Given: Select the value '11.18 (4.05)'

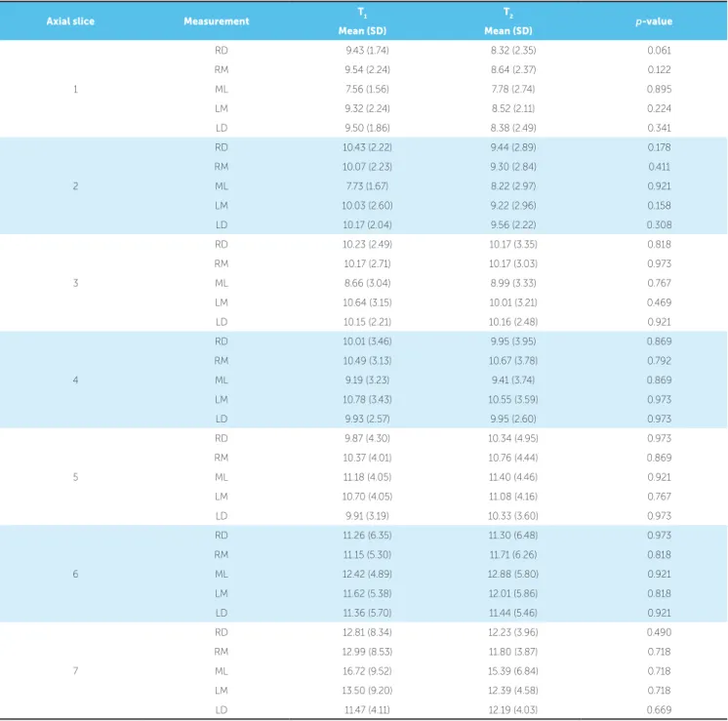Looking at the screenshot, I should (367, 477).
